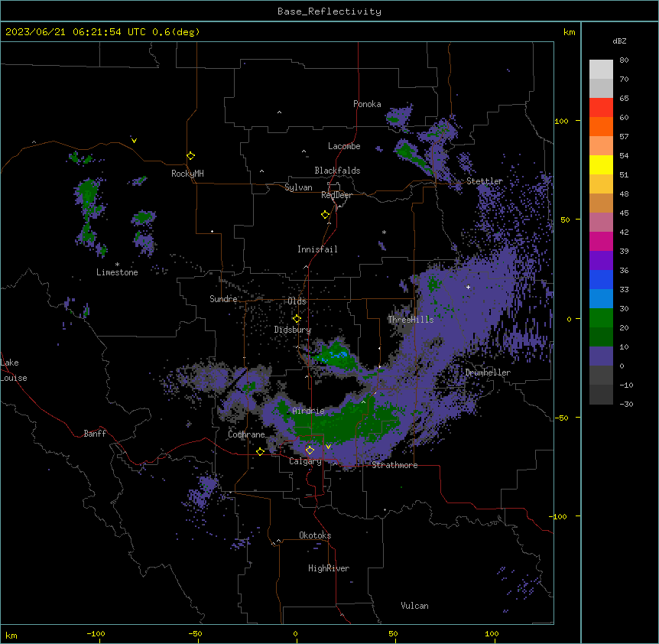Select the purple 10 dBZ legend color
659x644 pixels.
click(601, 356)
